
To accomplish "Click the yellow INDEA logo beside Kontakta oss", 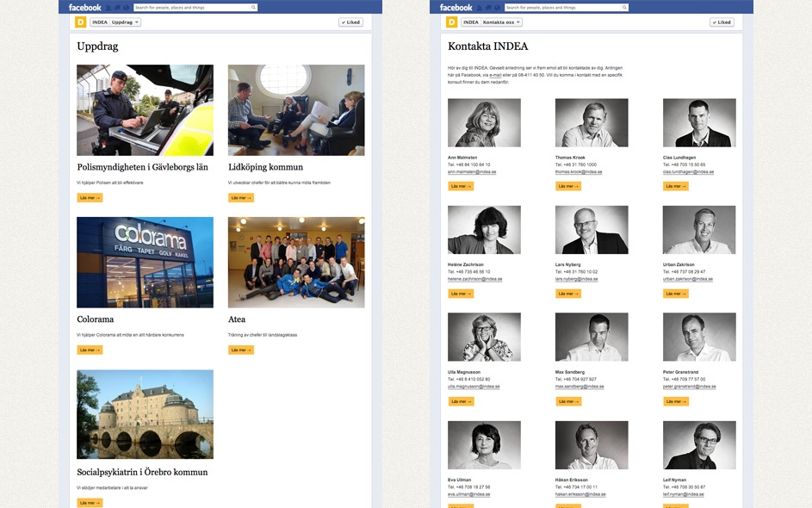I will click(x=451, y=22).
